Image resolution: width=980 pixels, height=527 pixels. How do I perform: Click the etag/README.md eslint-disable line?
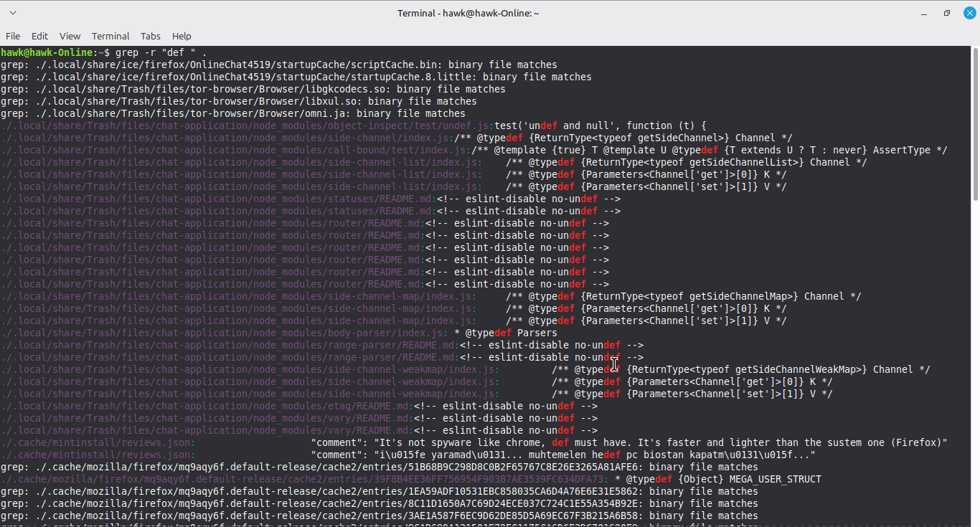tap(298, 406)
